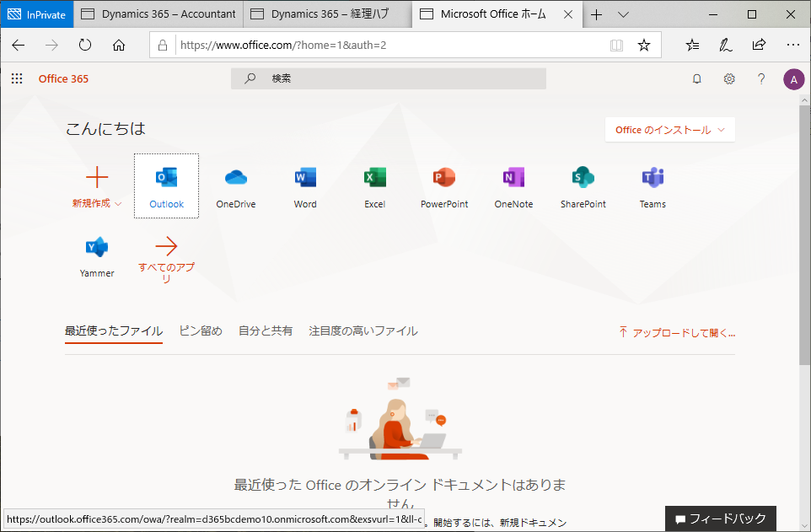Expand the Office のインストール dropdown
This screenshot has width=811, height=532.
[x=670, y=130]
